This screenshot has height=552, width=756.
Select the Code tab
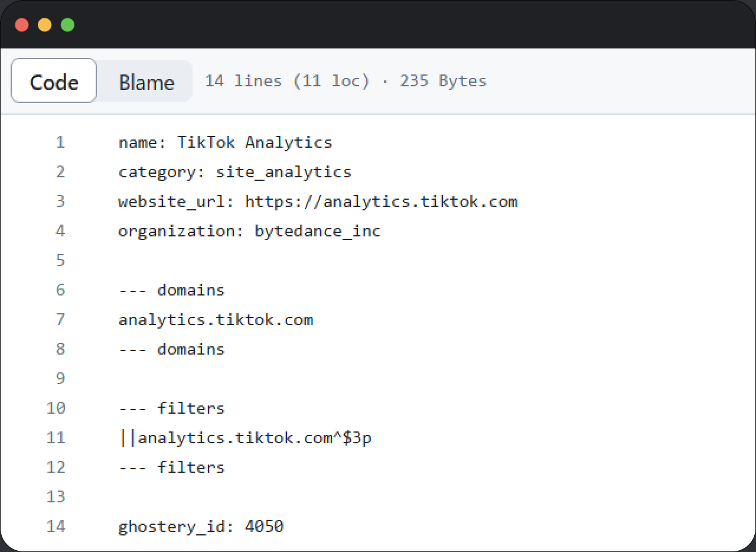[x=53, y=82]
